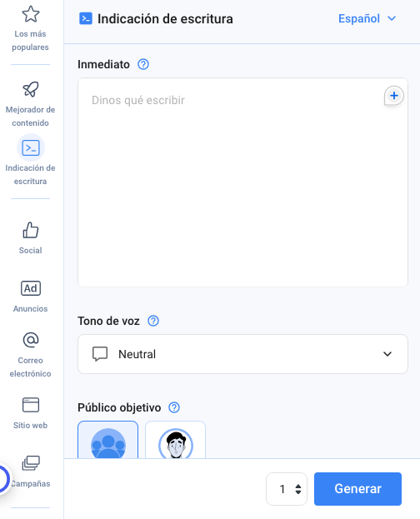The height and width of the screenshot is (519, 420).
Task: Adjust the output count stepper arrows
Action: point(298,489)
